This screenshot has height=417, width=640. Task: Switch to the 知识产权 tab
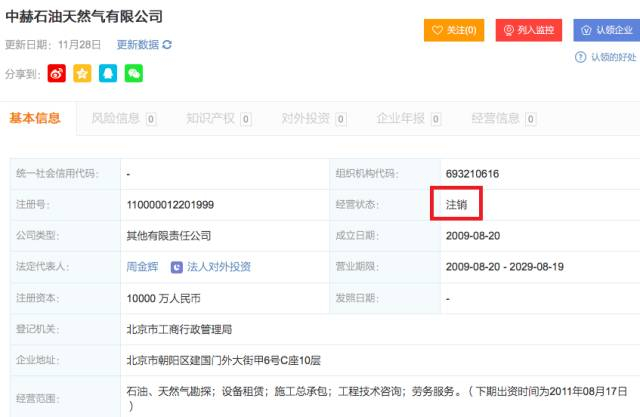[218, 119]
